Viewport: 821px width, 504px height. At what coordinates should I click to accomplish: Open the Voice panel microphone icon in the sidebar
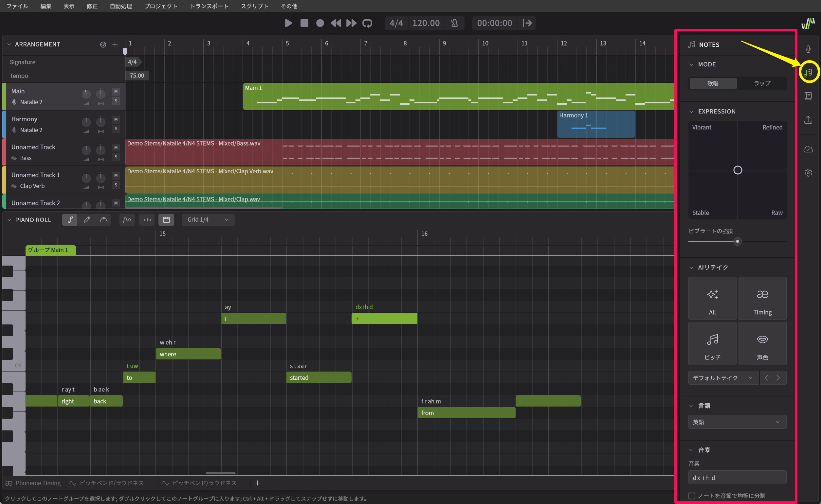[x=808, y=49]
